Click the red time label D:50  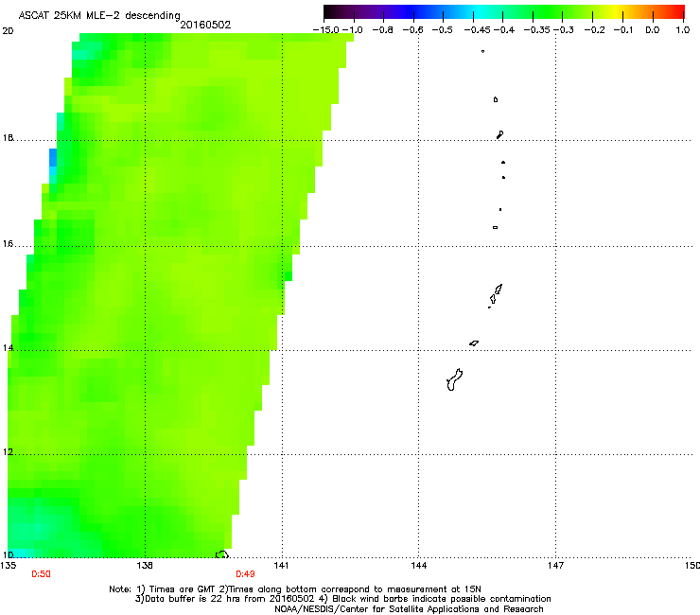[41, 574]
